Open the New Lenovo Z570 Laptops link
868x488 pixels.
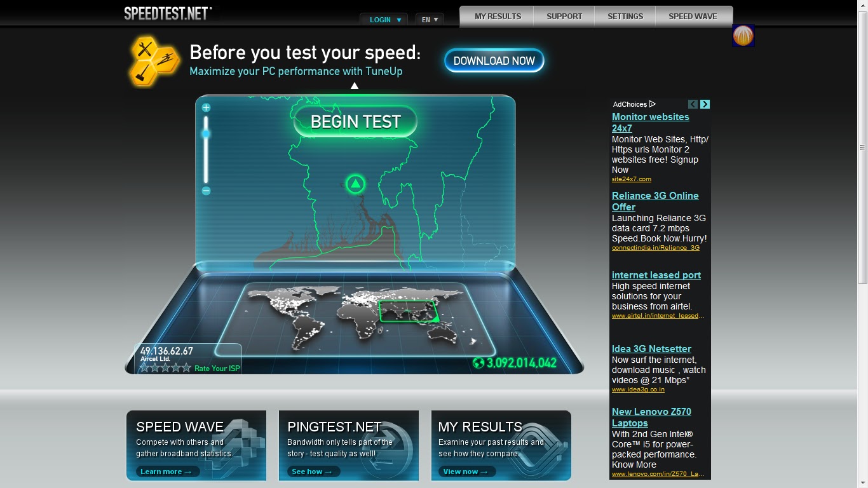tap(651, 417)
